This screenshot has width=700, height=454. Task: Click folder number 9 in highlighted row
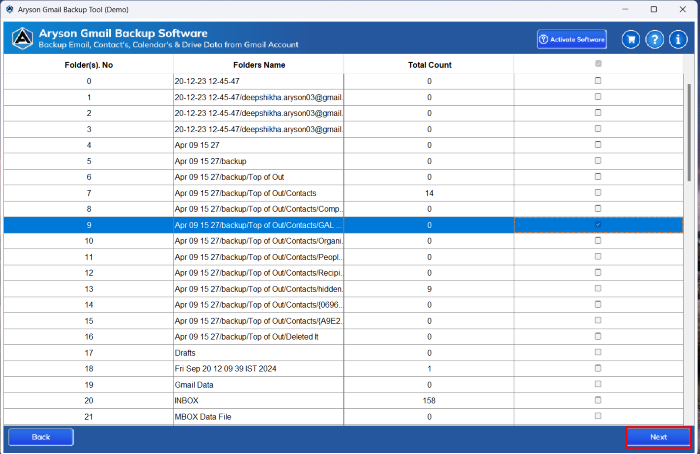coord(89,225)
